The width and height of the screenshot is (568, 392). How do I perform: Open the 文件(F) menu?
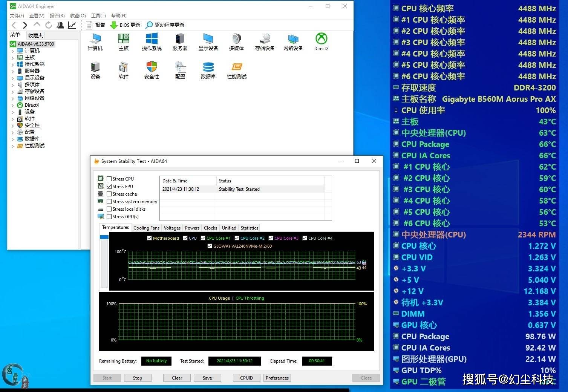coord(17,16)
